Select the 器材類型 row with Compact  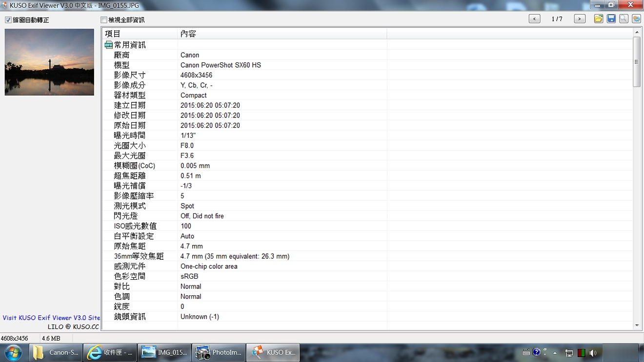(367, 95)
